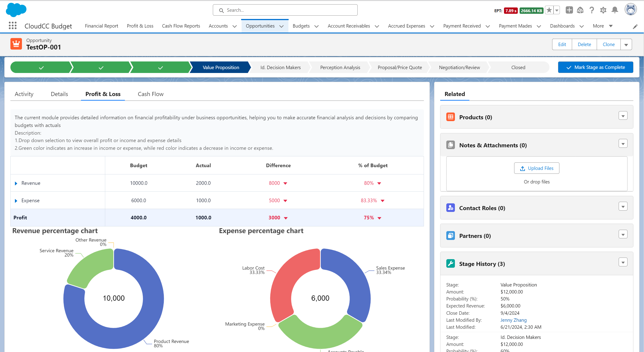Open the Financial Report nav item

101,26
